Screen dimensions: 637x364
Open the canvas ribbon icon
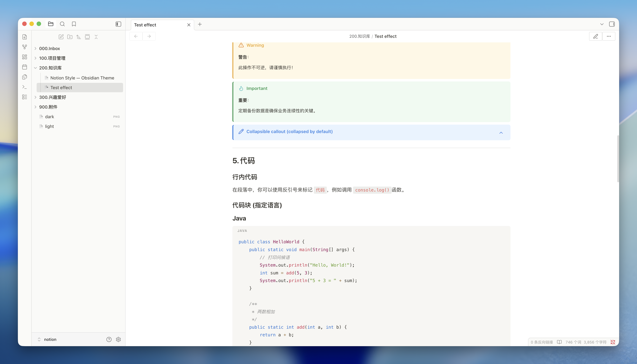click(x=25, y=57)
